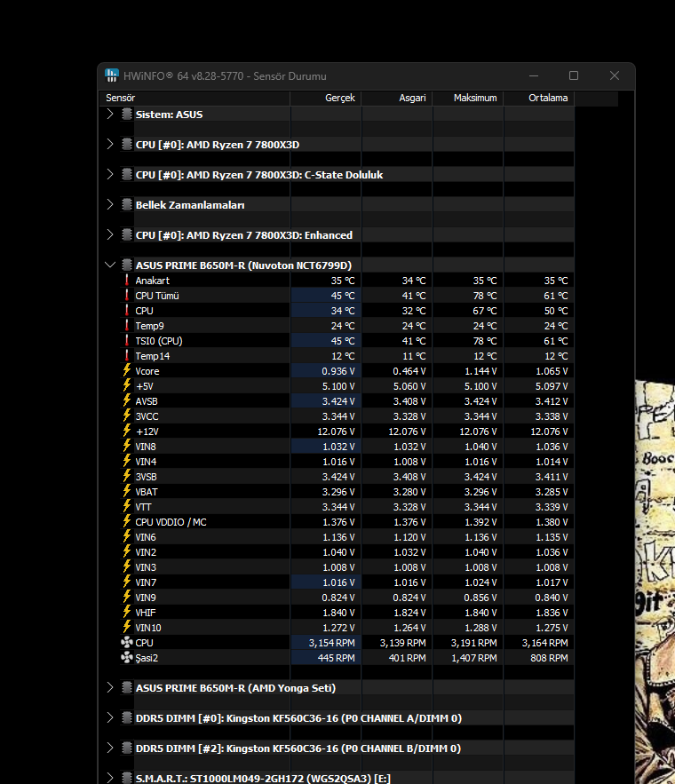The image size is (675, 784).
Task: Click the Gerçek column header
Action: 339,98
